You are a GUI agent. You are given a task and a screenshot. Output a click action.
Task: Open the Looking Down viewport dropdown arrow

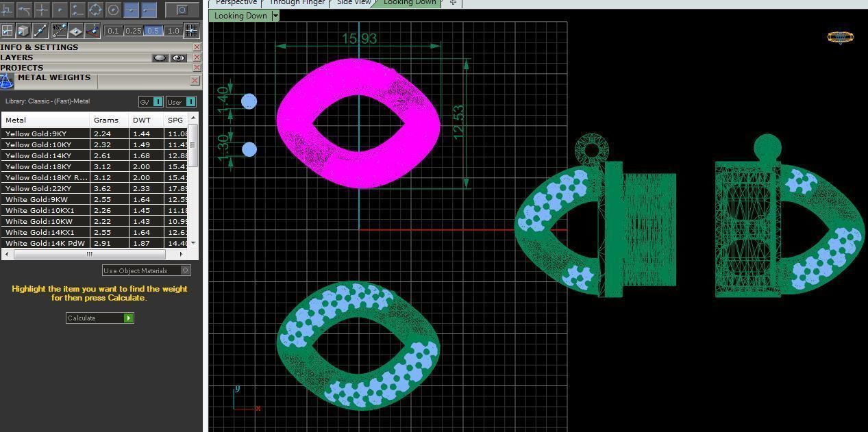pyautogui.click(x=275, y=16)
